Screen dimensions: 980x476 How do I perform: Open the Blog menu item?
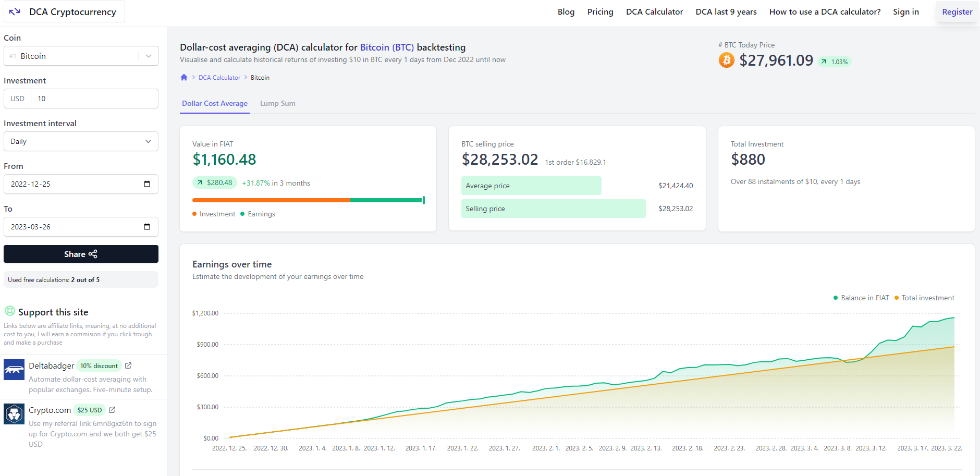pos(566,11)
